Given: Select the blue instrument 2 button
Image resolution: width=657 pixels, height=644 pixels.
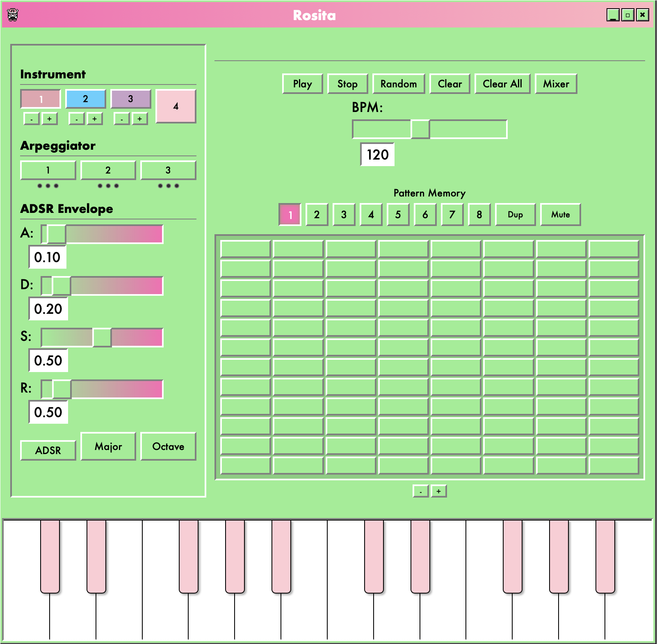Looking at the screenshot, I should pos(85,99).
